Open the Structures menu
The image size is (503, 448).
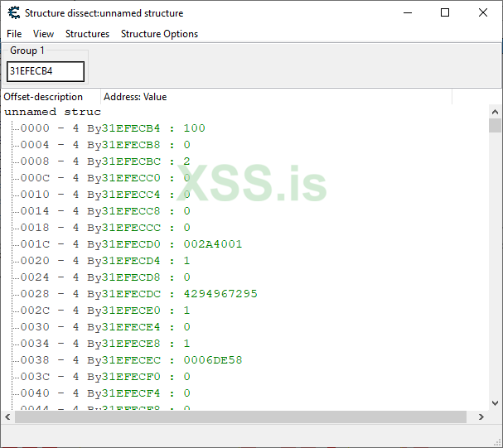pos(87,34)
